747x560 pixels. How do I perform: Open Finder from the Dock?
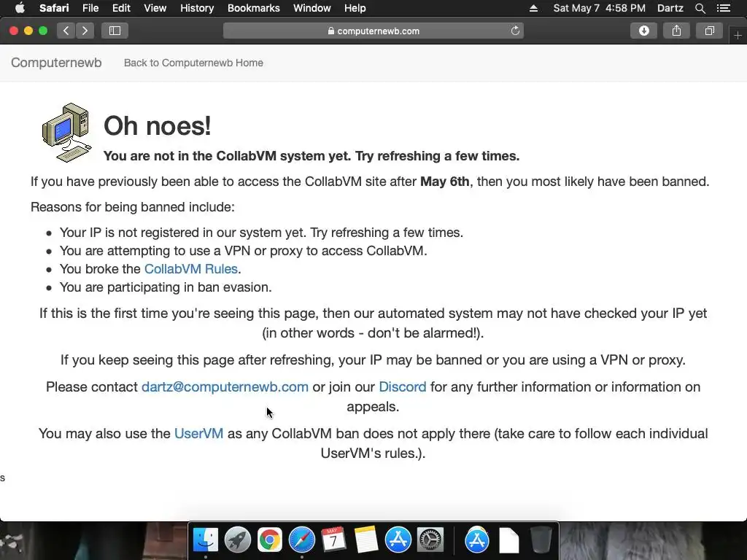205,540
